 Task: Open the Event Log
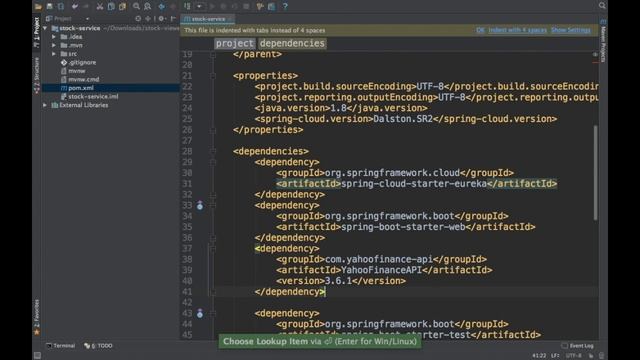tap(577, 346)
